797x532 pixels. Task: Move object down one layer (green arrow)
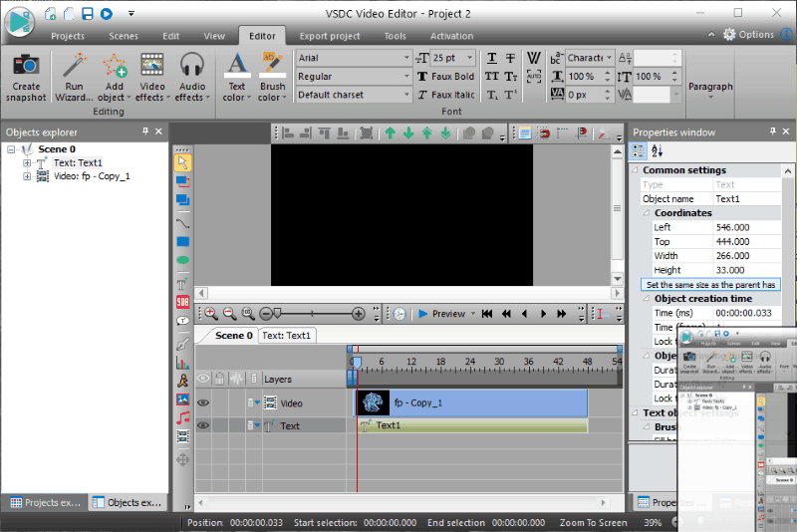pos(408,133)
